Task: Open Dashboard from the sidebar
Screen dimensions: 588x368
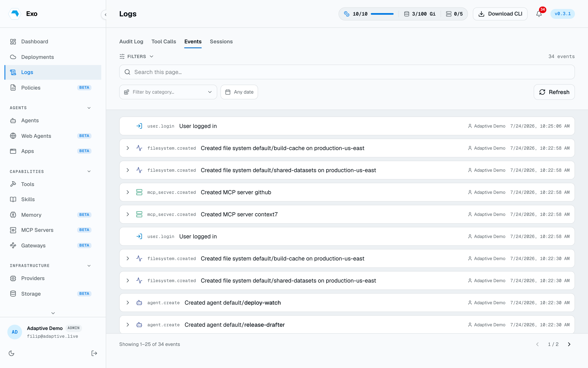Action: pos(53,42)
